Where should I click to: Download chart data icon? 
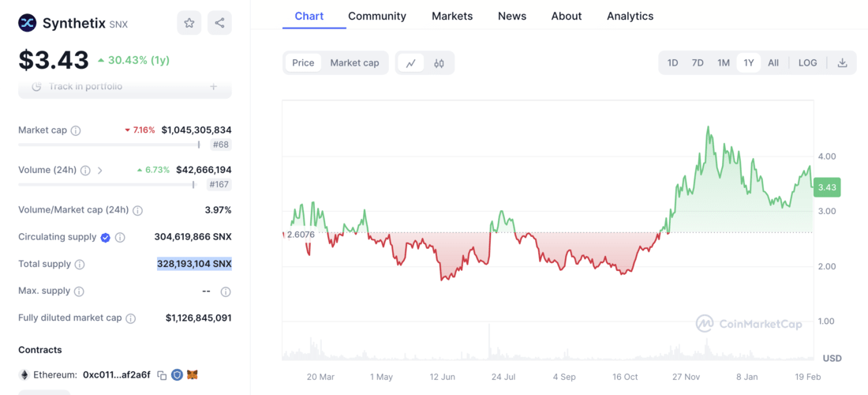[x=842, y=63]
